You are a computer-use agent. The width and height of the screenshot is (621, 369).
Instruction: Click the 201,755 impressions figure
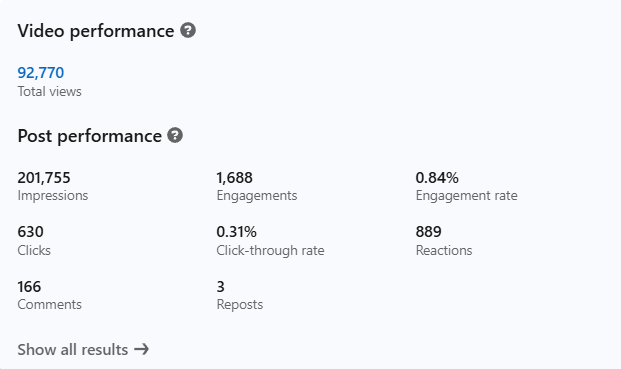click(44, 178)
